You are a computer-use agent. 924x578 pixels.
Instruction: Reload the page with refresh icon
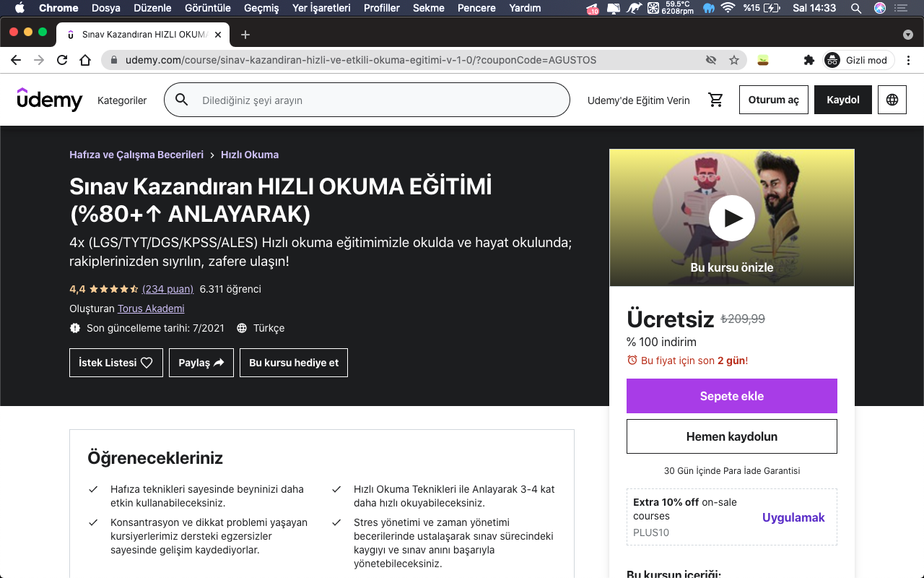(x=62, y=60)
